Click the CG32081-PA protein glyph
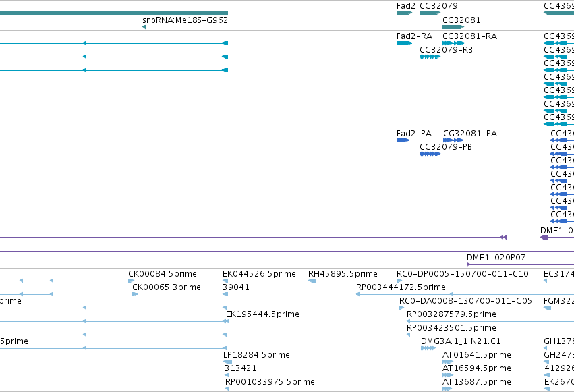This screenshot has width=574, height=392. coord(453,140)
